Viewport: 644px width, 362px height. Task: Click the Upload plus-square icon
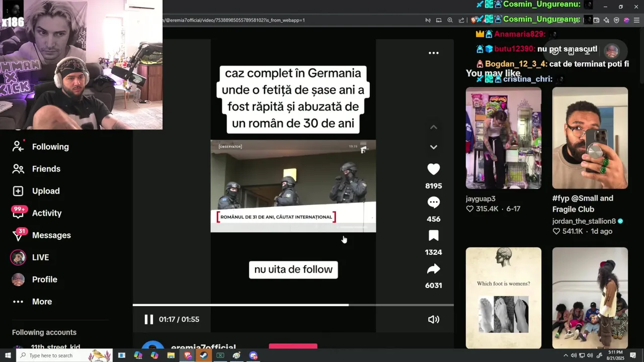pyautogui.click(x=18, y=191)
